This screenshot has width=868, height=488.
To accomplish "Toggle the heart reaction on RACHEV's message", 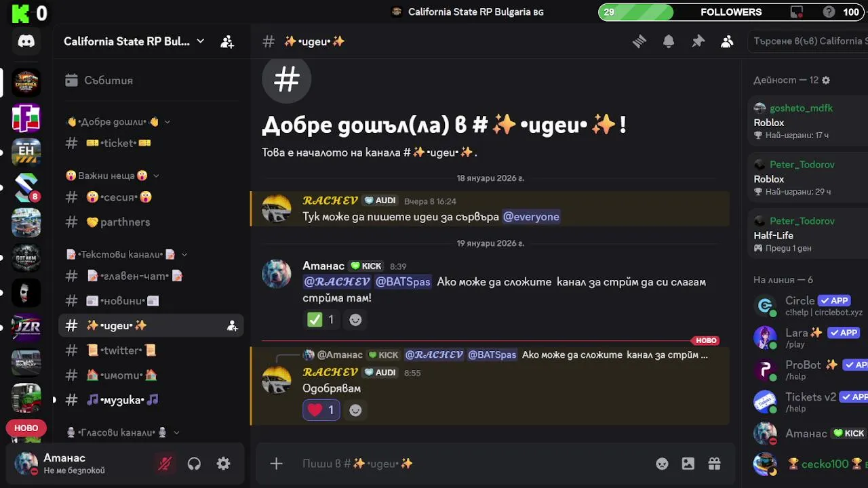I will [x=321, y=410].
